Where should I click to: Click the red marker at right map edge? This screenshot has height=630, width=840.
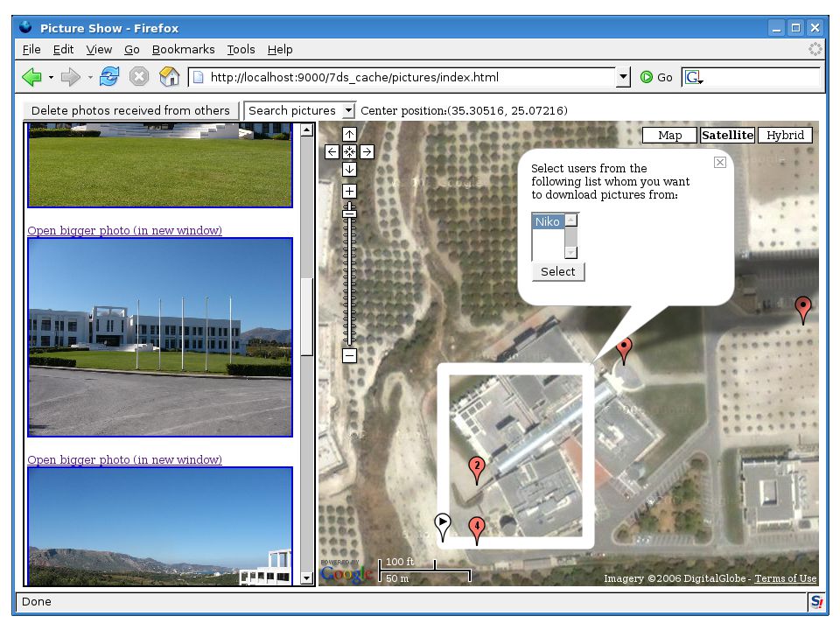click(x=802, y=310)
